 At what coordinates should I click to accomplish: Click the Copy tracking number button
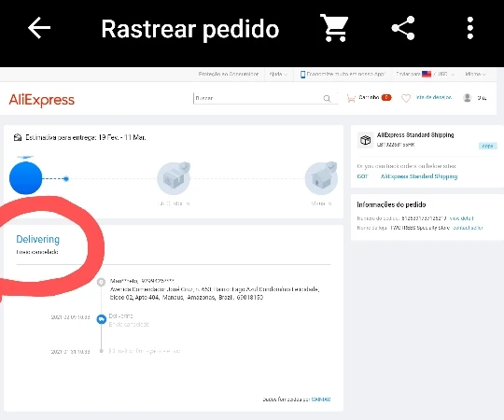pyautogui.click(x=487, y=146)
